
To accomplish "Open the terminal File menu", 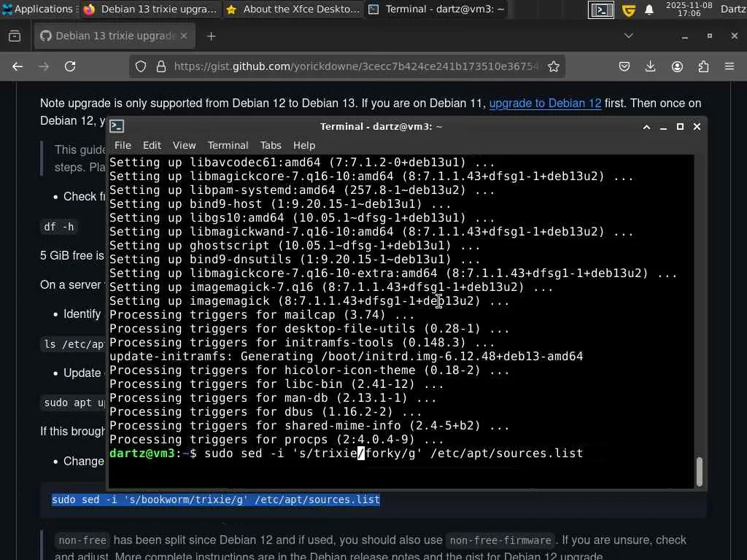I will (x=123, y=145).
